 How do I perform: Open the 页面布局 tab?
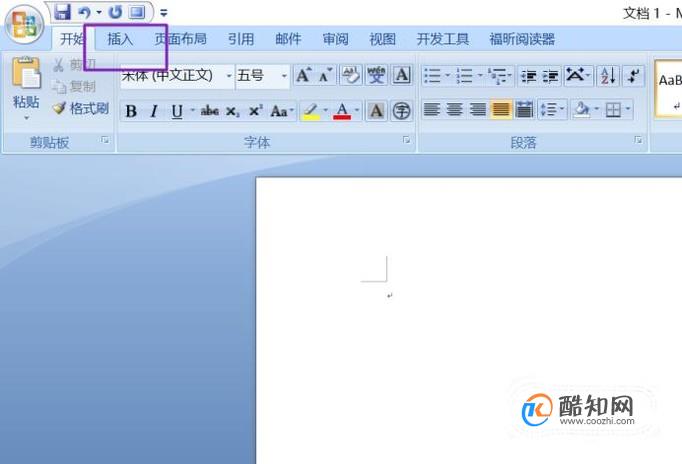181,39
